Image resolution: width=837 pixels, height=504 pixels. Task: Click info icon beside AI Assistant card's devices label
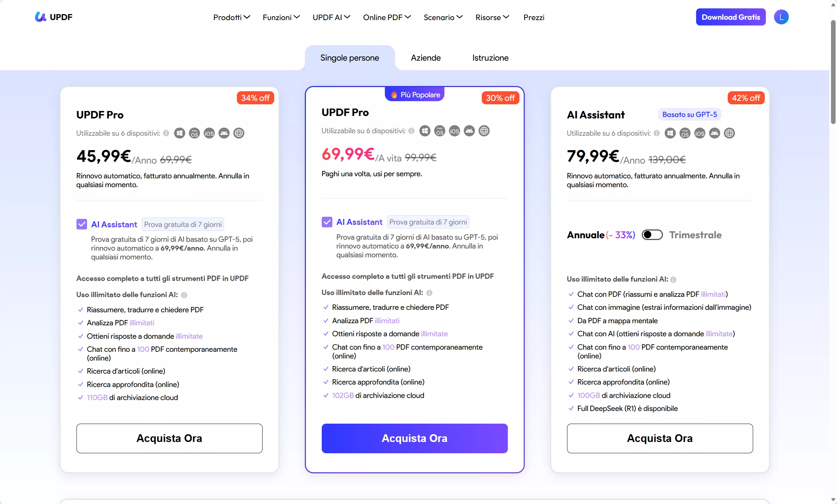tap(657, 133)
